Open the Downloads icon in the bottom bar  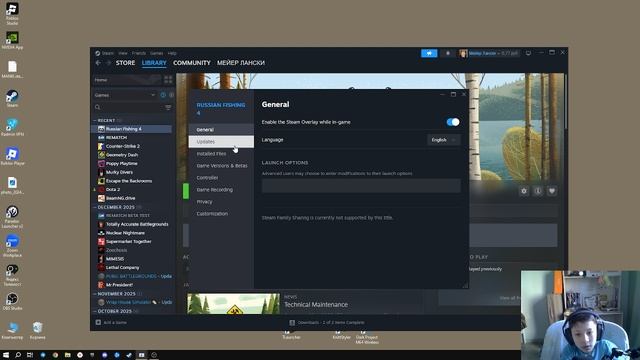[292, 322]
